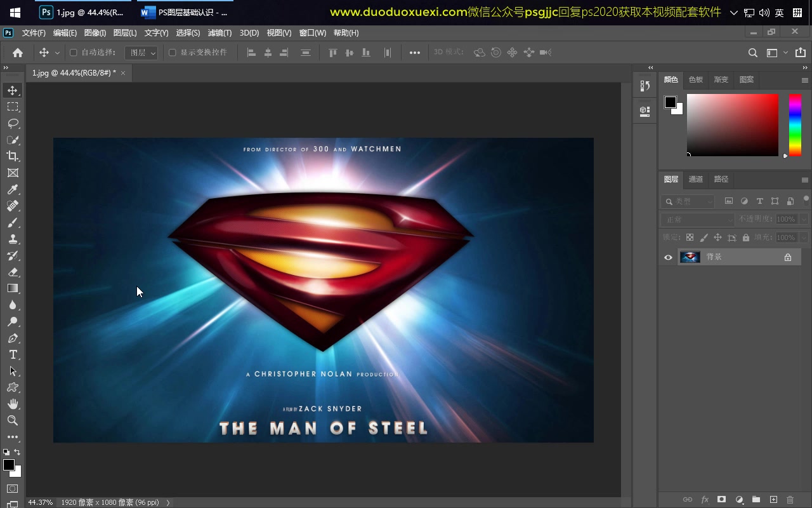This screenshot has width=812, height=508.
Task: Select the Blur tool
Action: tap(13, 305)
